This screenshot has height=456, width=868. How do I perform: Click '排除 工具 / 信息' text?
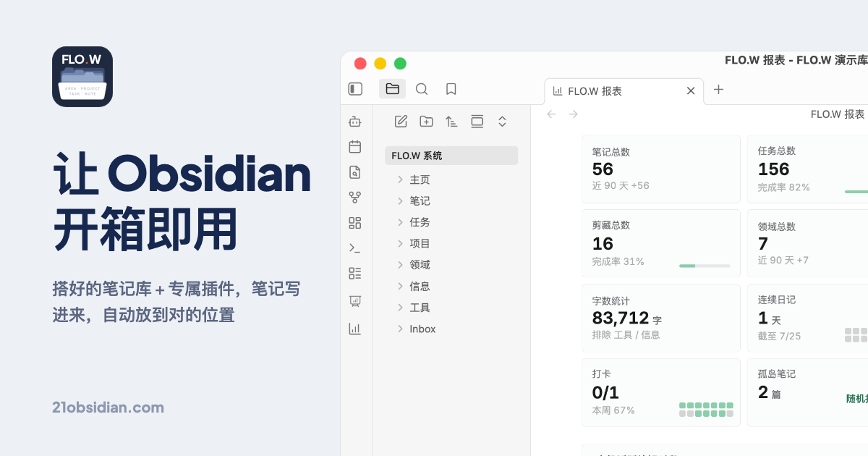click(x=626, y=335)
